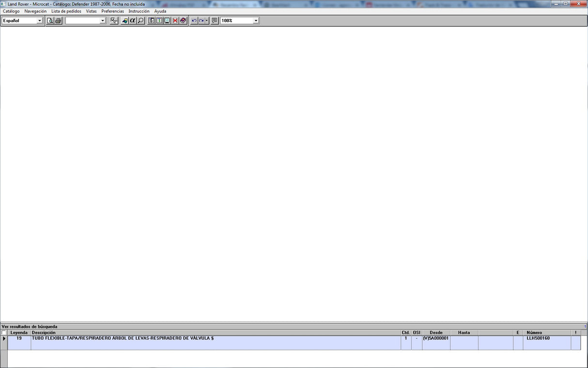Open the Catálogo menu
The image size is (588, 368).
pos(11,11)
